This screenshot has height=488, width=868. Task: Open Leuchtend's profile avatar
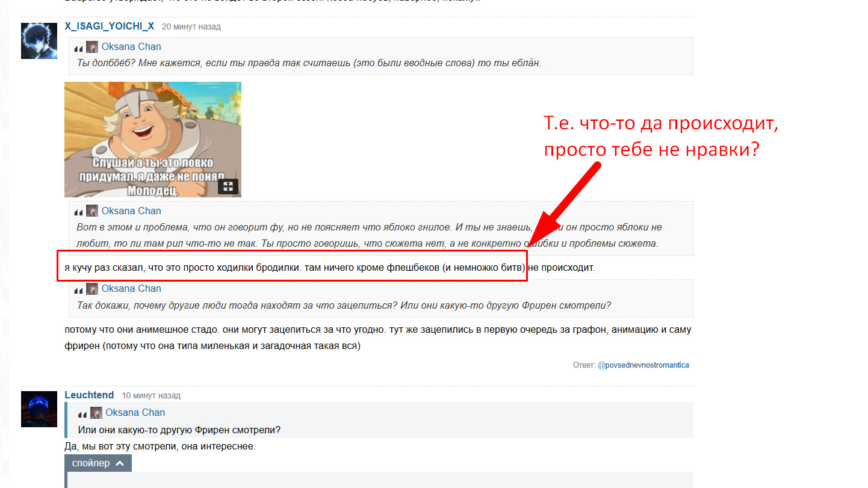coord(39,409)
